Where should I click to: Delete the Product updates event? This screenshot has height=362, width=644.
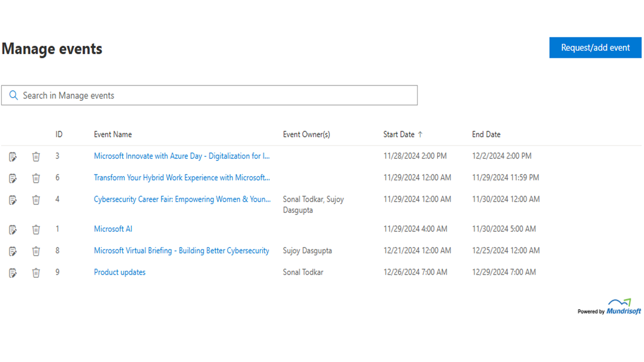36,273
